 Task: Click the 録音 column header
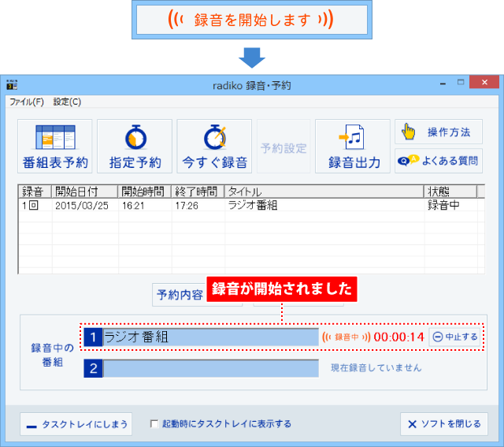pyautogui.click(x=35, y=192)
